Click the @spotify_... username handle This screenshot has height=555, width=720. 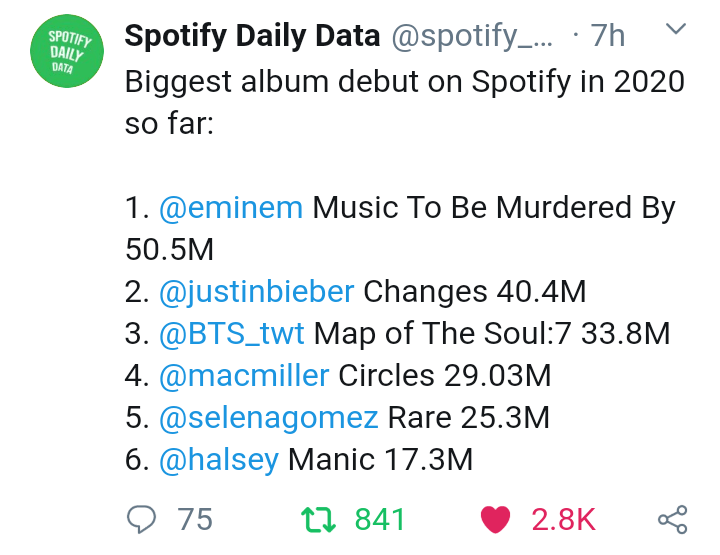[x=472, y=37]
